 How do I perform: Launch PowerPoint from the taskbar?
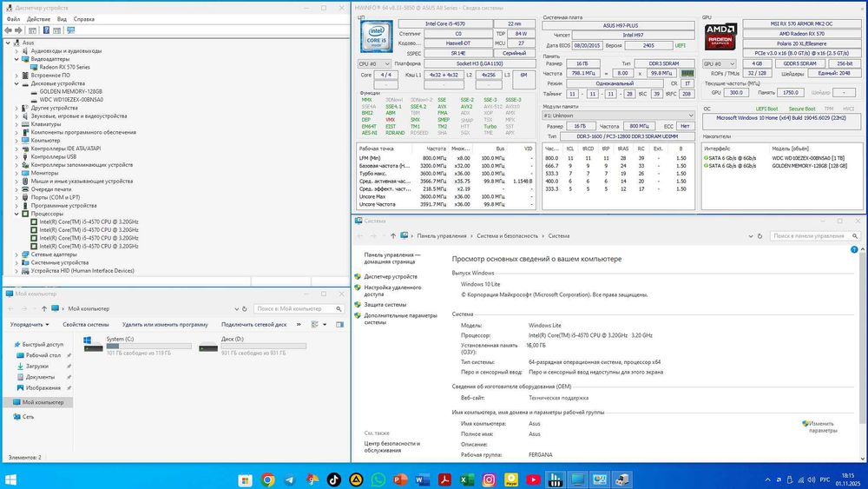(x=400, y=479)
